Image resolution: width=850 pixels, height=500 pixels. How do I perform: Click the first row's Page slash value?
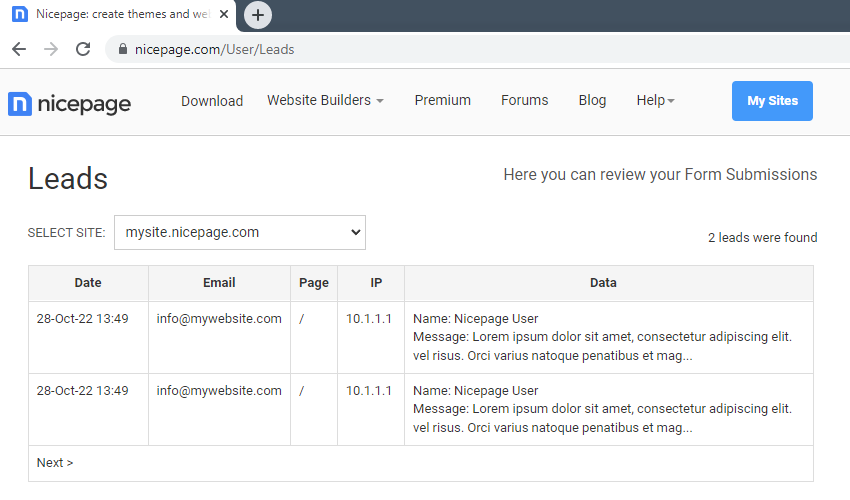pos(301,319)
